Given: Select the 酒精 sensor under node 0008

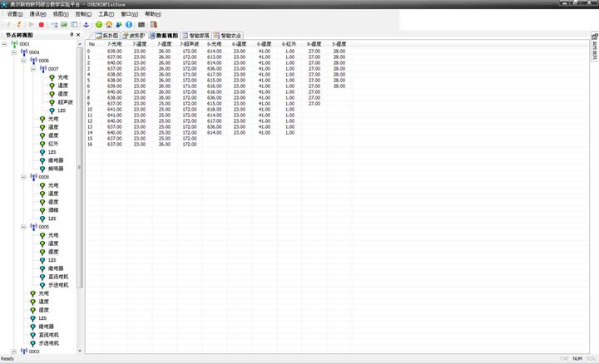Looking at the screenshot, I should click(x=53, y=210).
